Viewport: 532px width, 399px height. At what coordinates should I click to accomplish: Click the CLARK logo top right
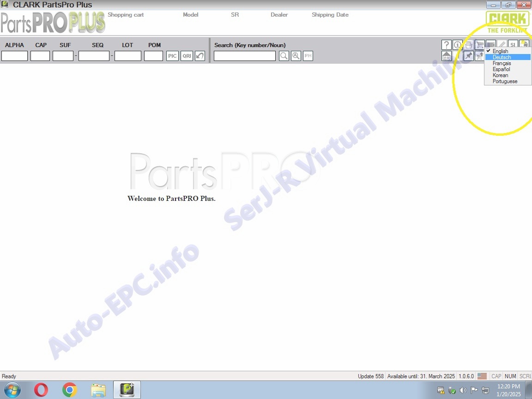508,22
